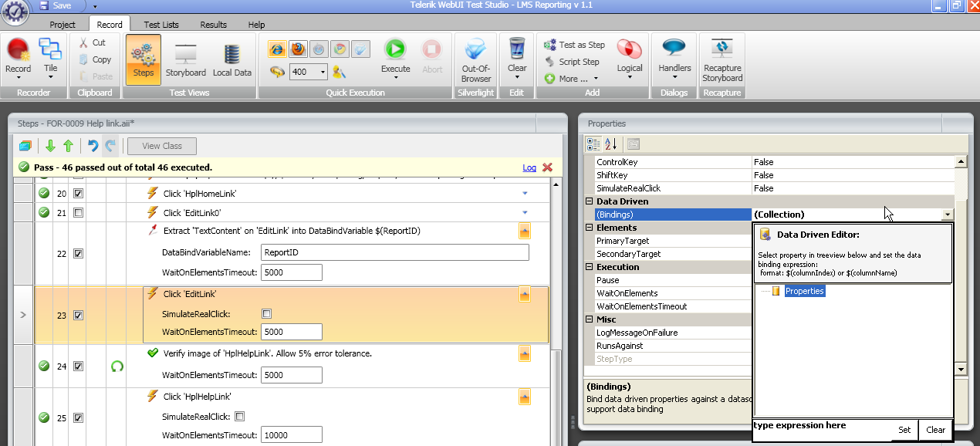The width and height of the screenshot is (980, 446).
Task: Toggle the enable checkbox for step 22
Action: pos(78,253)
